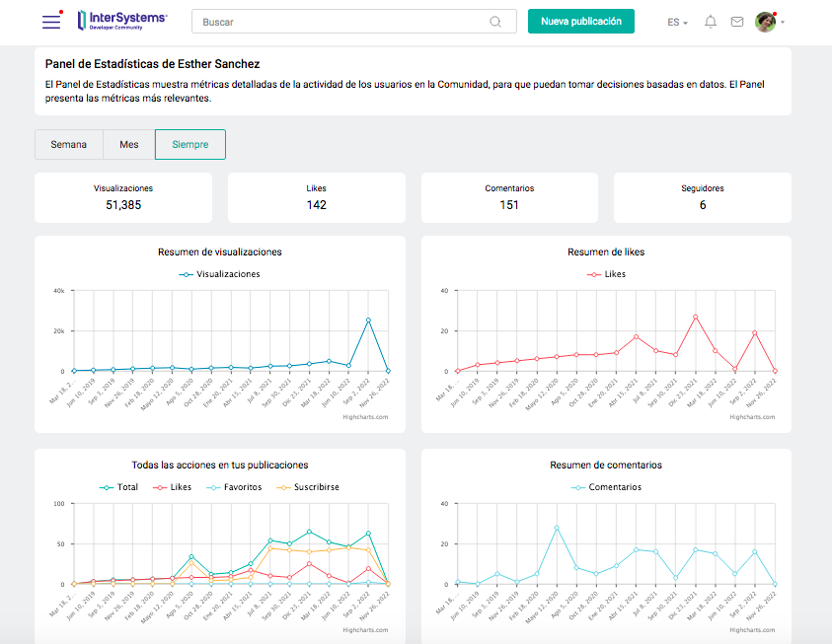
Task: Click the search magnifier icon
Action: [495, 22]
